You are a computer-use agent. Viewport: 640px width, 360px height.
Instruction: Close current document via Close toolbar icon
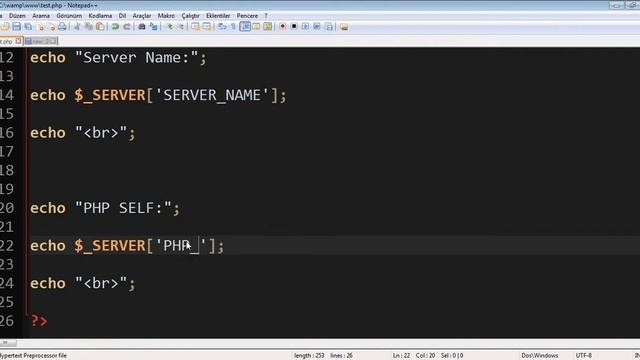click(40, 27)
